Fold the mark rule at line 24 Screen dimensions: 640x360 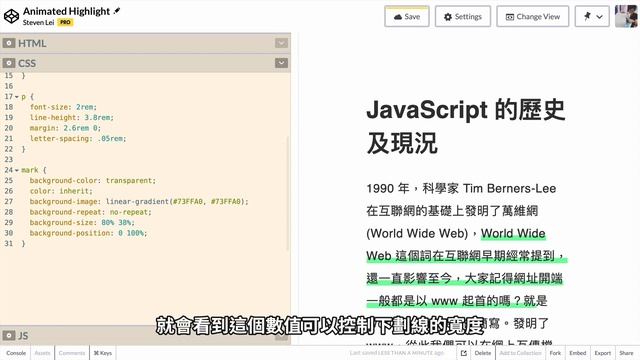click(x=17, y=170)
